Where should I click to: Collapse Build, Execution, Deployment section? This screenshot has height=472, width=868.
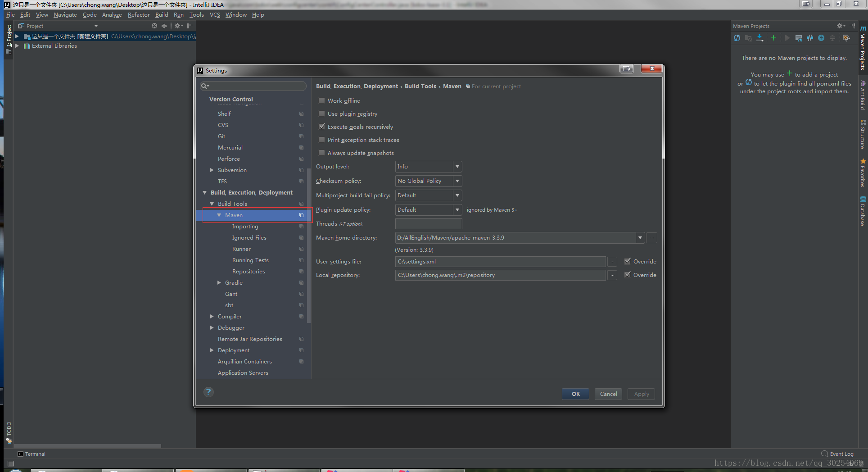pos(205,193)
